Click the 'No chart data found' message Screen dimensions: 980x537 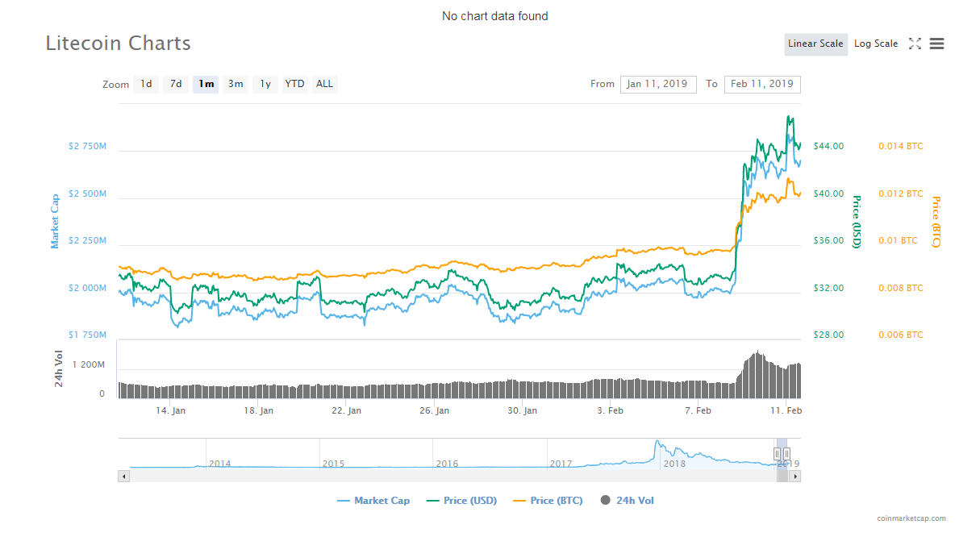point(495,16)
